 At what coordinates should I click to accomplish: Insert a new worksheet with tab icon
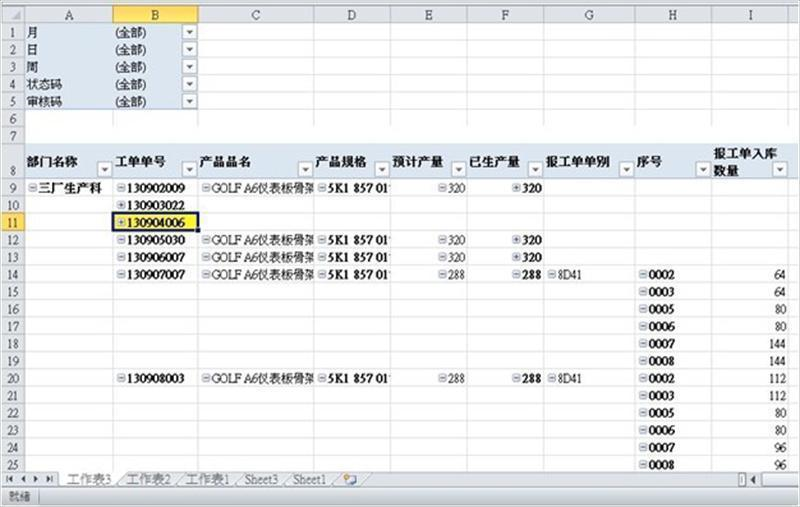click(350, 479)
